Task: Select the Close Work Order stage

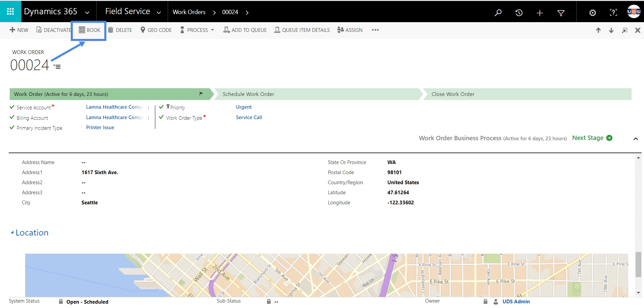Action: pyautogui.click(x=527, y=94)
